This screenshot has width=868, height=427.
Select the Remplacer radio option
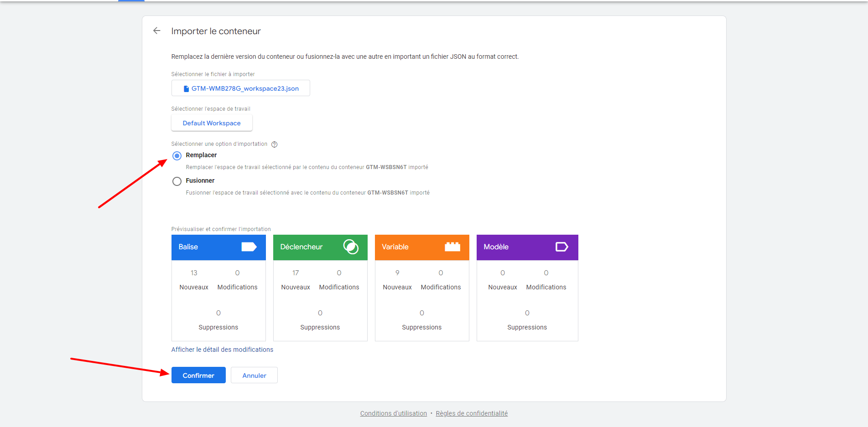[177, 156]
